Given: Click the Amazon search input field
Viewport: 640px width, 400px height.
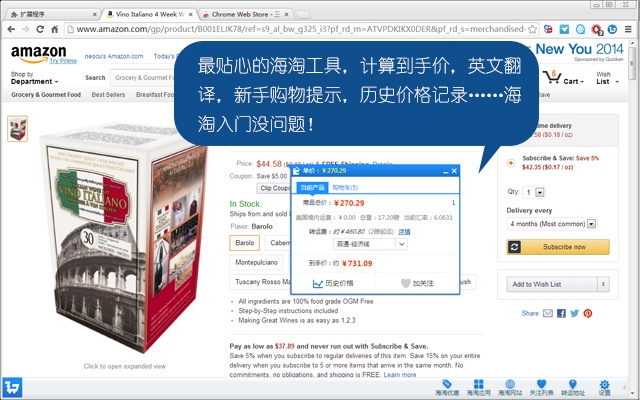Looking at the screenshot, I should click(x=143, y=78).
